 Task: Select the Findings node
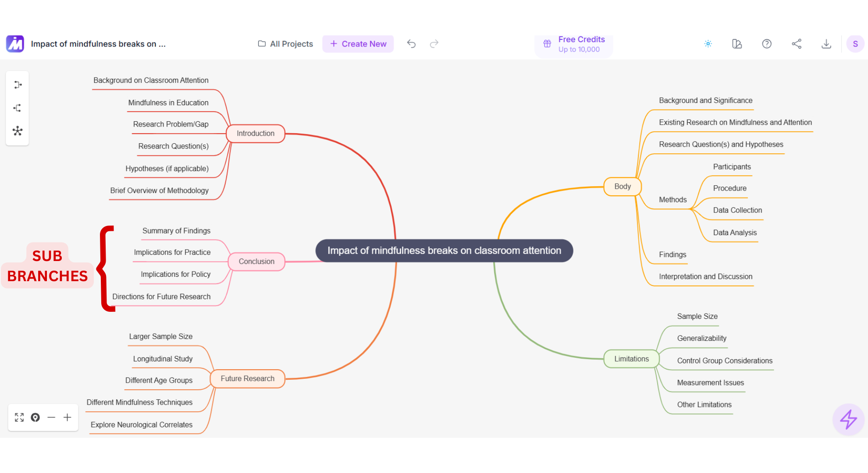pos(673,254)
